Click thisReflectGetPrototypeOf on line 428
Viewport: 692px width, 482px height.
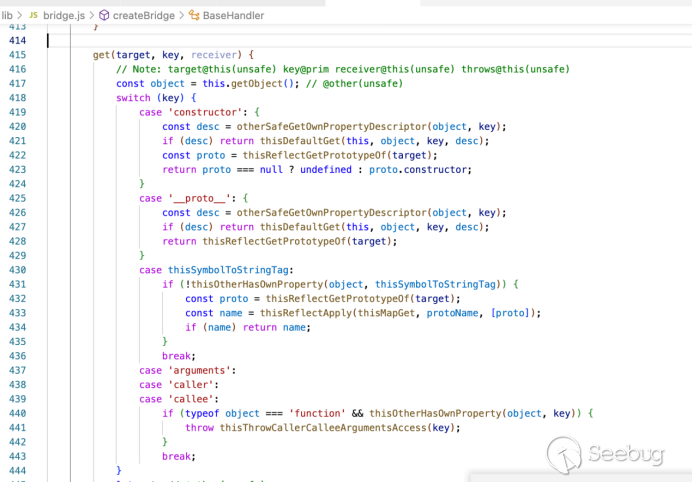[x=274, y=241]
